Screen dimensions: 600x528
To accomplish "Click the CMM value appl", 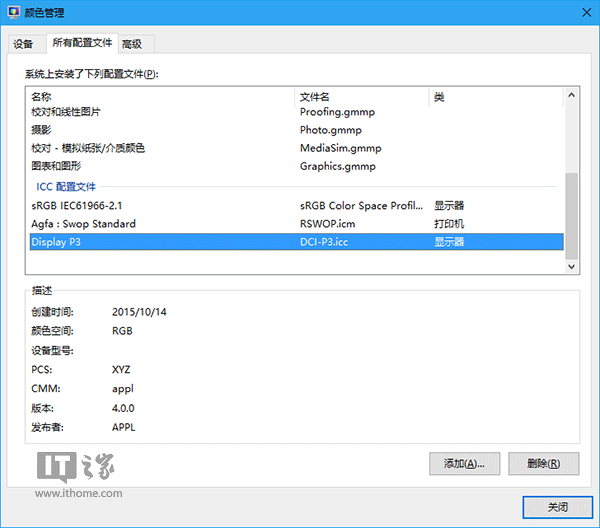I will [123, 389].
